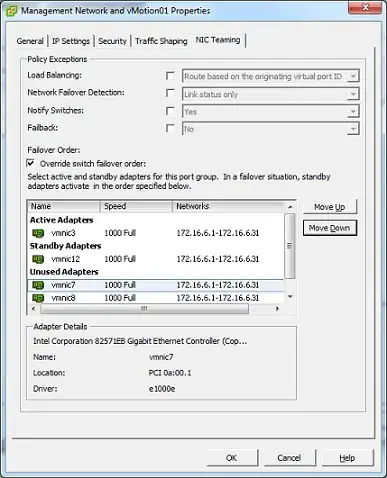Click the adapter list vertical scrollbar thumb

point(290,246)
